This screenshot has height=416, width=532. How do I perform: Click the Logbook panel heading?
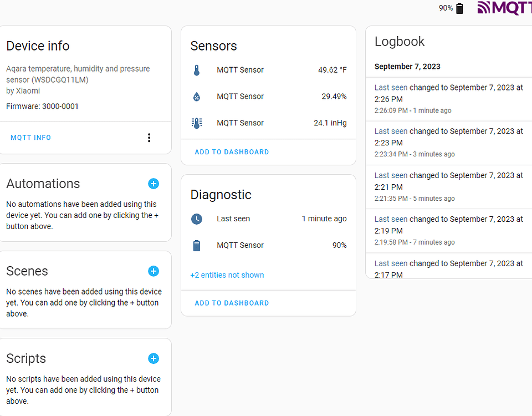pos(400,41)
